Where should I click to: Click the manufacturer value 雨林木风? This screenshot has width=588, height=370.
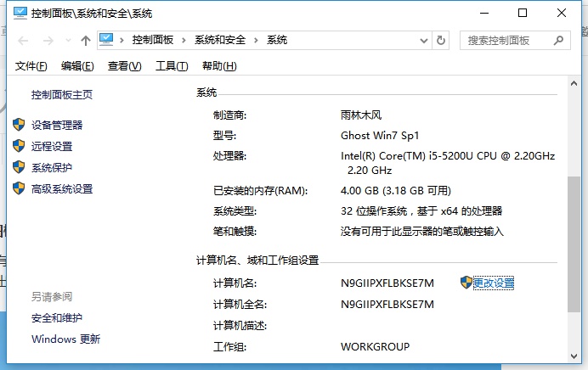click(361, 115)
